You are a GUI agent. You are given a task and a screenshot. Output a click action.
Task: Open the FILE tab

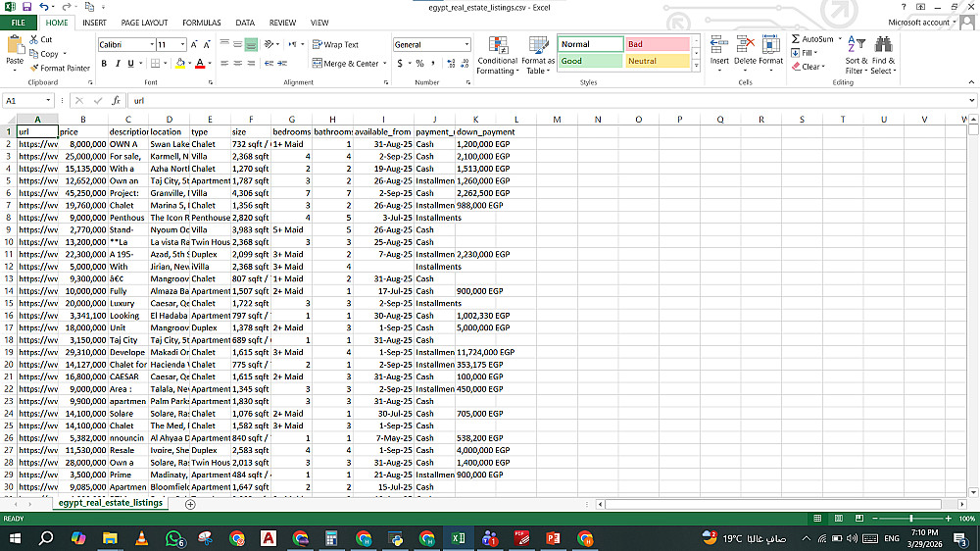(18, 23)
